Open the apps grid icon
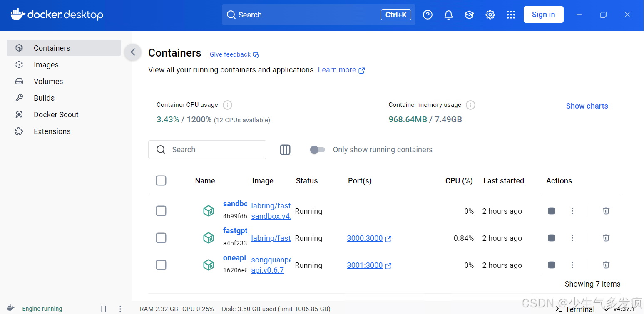Viewport: 644px width, 314px height. tap(511, 15)
